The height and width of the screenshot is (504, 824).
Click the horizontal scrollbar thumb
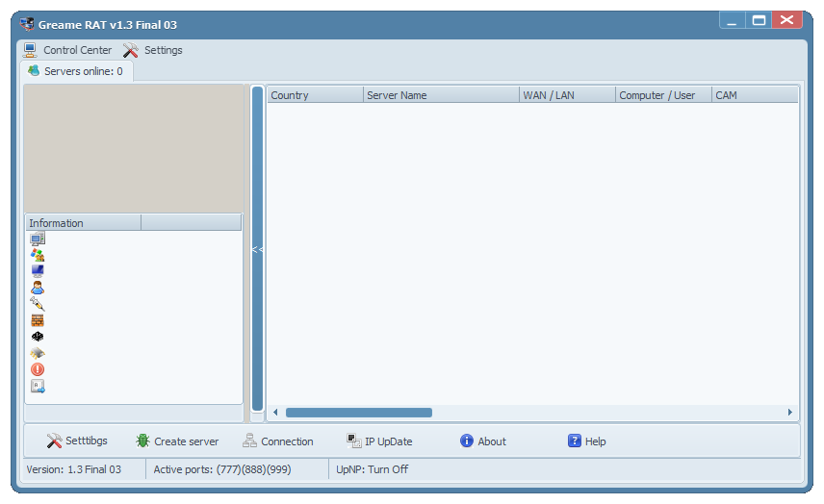[x=358, y=413]
